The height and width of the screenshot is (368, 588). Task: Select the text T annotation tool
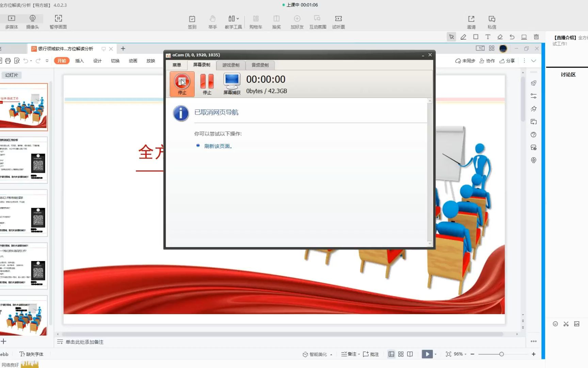pyautogui.click(x=488, y=37)
